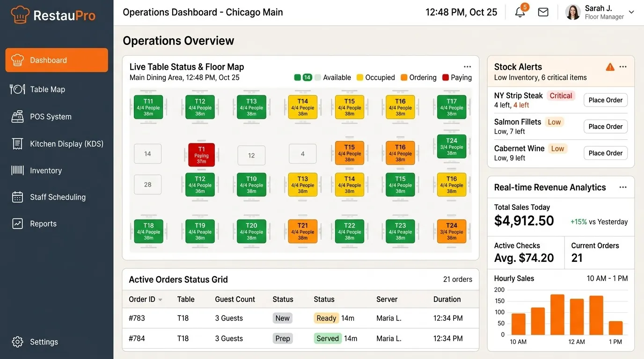Select table T19 on the floor map

click(200, 231)
